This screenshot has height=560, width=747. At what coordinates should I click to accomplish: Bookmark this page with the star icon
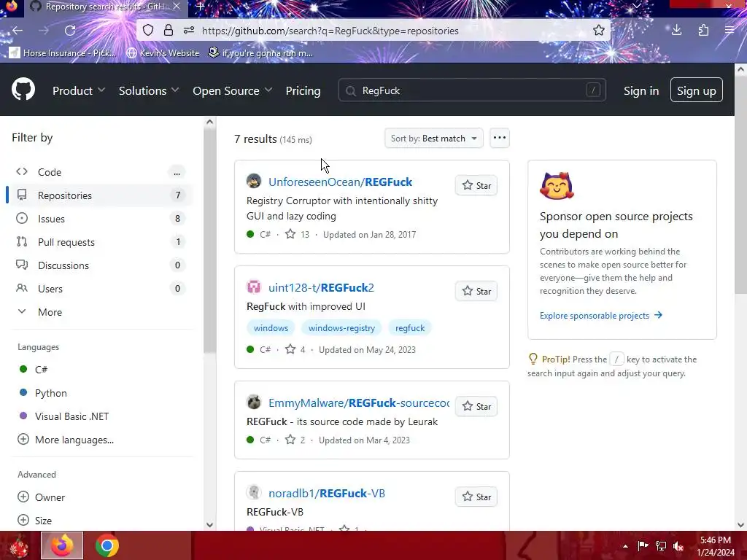[598, 31]
